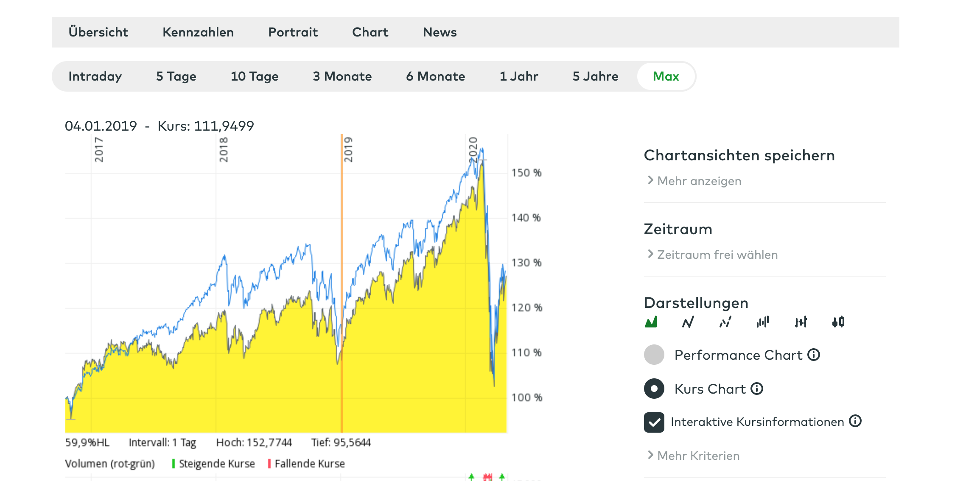Expand Zeitraum frei wählen
The image size is (980, 481).
pos(713,254)
